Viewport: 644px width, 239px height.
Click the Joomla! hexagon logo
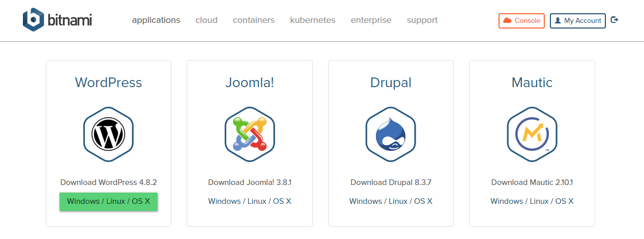tap(250, 135)
